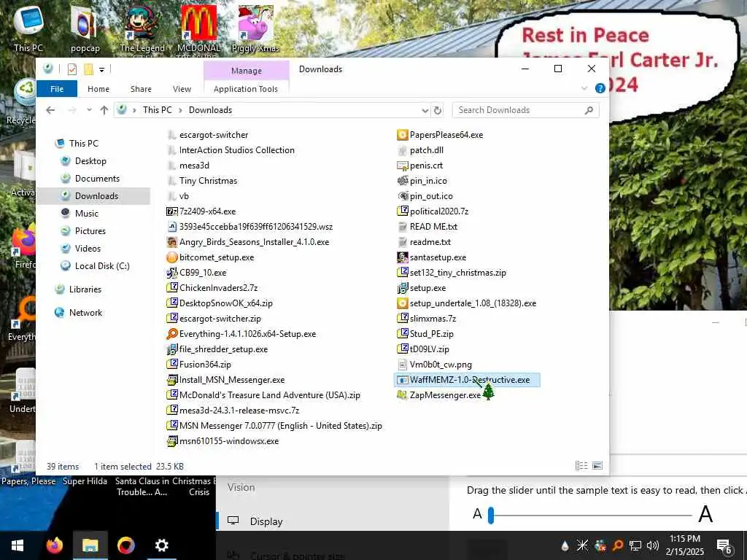Open Firefox from the taskbar
Screen dimensions: 747x560
click(54, 545)
